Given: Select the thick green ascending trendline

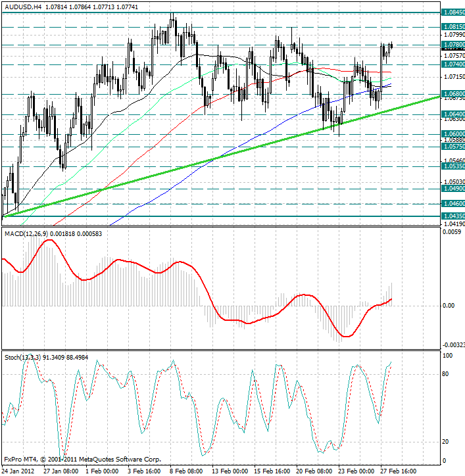Looking at the screenshot, I should (x=221, y=157).
